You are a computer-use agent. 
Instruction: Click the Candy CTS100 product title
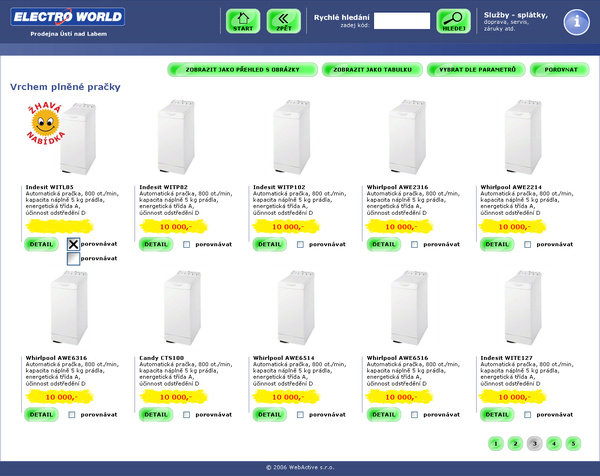click(x=161, y=358)
